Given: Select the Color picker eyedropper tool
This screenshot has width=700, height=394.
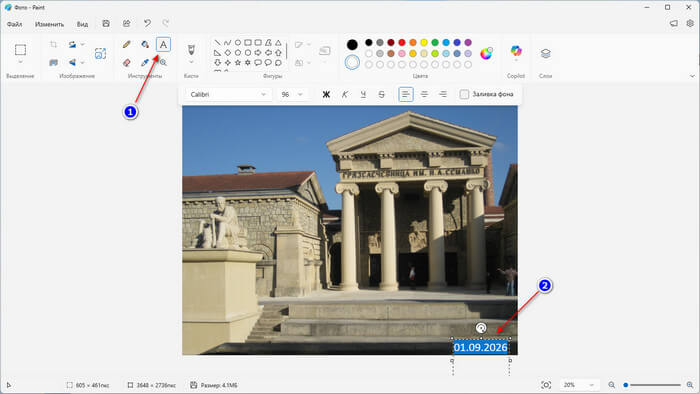Looking at the screenshot, I should (145, 62).
